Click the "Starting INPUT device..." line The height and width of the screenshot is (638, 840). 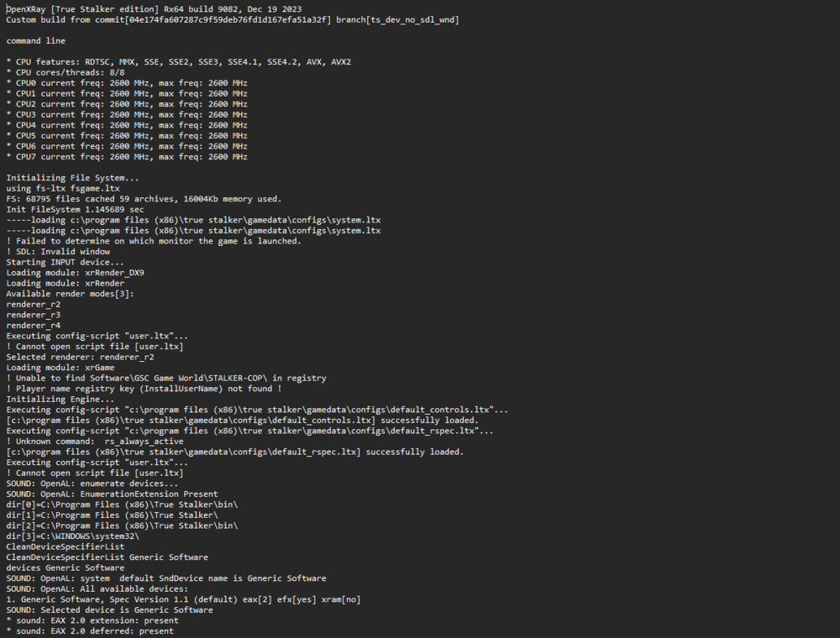[65, 262]
